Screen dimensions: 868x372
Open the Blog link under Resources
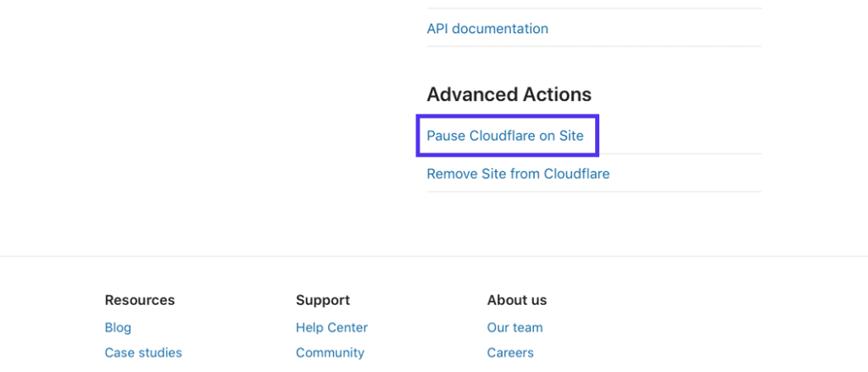[118, 327]
